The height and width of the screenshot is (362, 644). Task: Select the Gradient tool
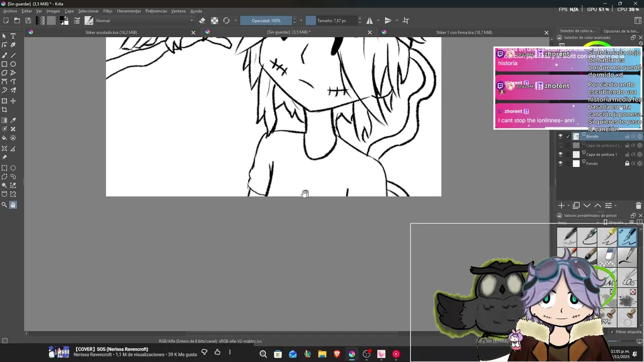[5, 121]
